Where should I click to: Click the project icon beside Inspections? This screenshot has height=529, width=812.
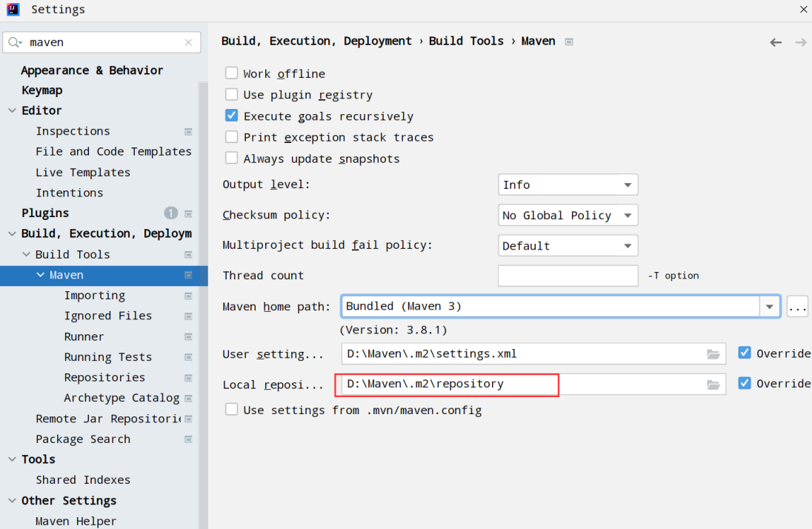[x=188, y=132]
